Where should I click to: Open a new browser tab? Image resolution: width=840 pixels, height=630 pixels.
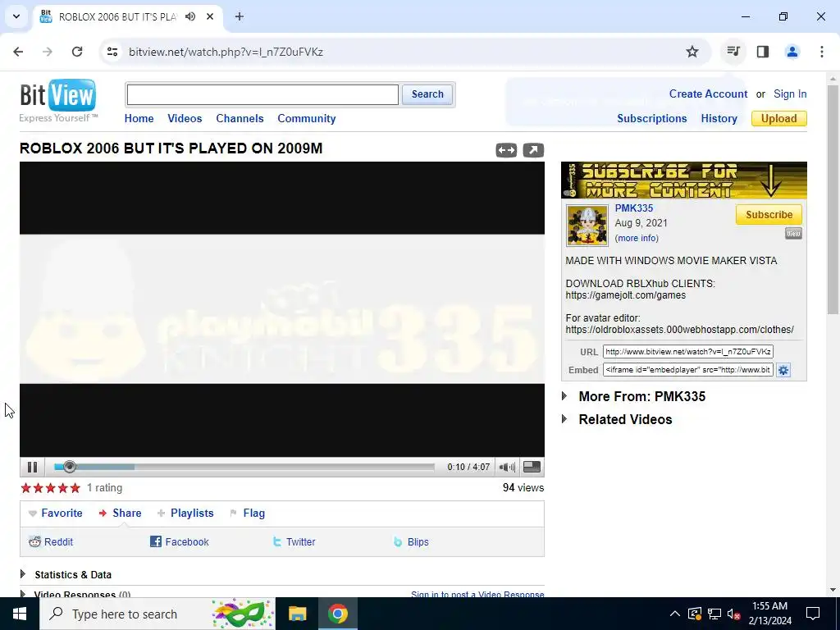pos(240,16)
